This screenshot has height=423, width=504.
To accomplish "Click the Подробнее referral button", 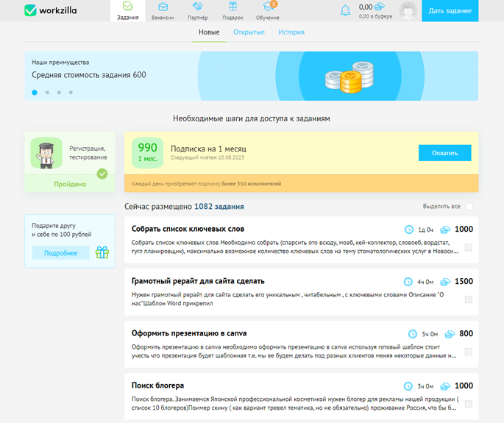I will tap(61, 253).
